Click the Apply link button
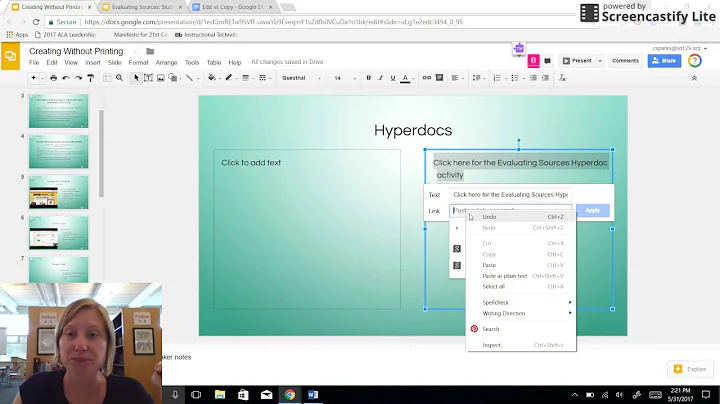720x404 pixels. 592,210
